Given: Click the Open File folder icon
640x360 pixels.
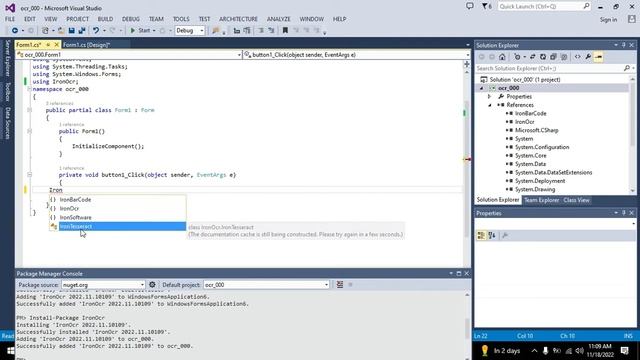Looking at the screenshot, I should point(61,31).
